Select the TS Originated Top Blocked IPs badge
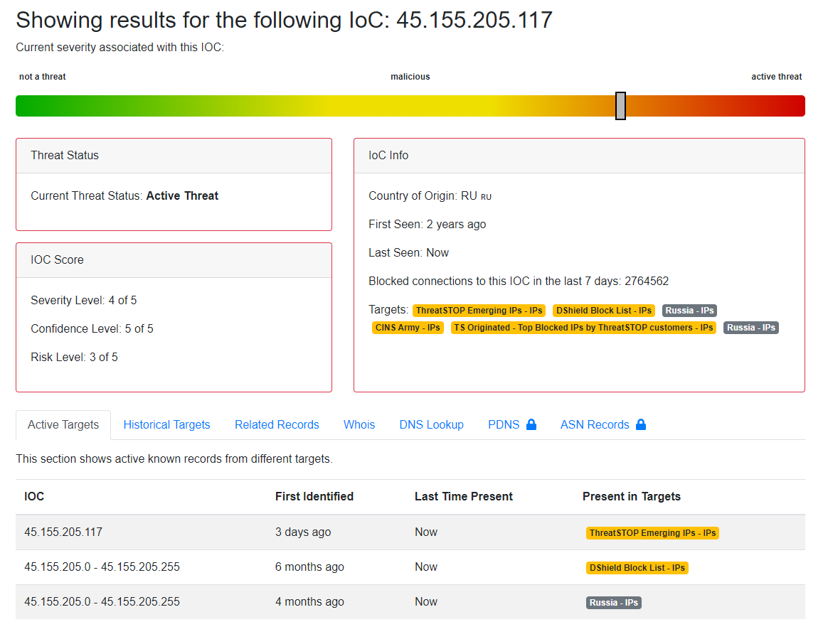This screenshot has width=828, height=644. (x=583, y=327)
